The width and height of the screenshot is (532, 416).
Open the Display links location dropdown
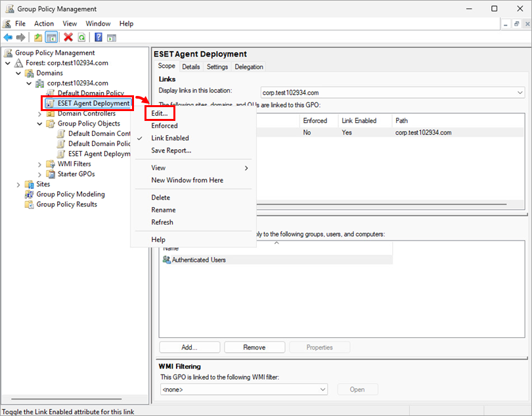coord(520,93)
